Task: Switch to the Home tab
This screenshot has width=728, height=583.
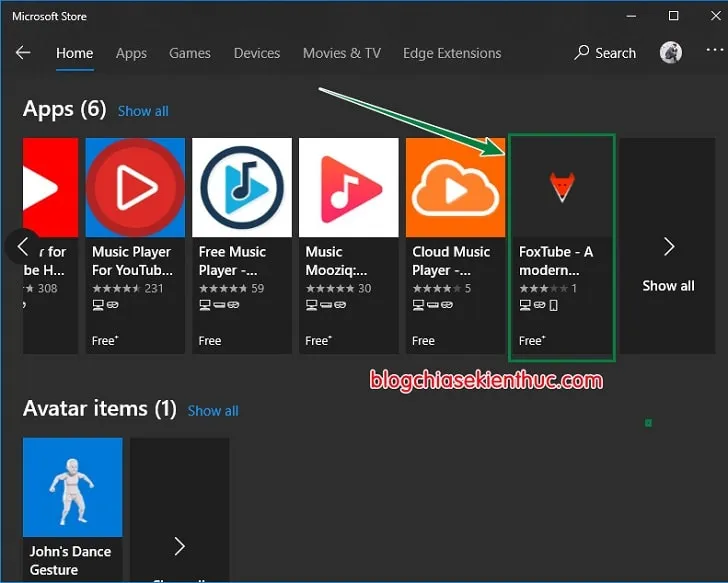Action: [74, 53]
